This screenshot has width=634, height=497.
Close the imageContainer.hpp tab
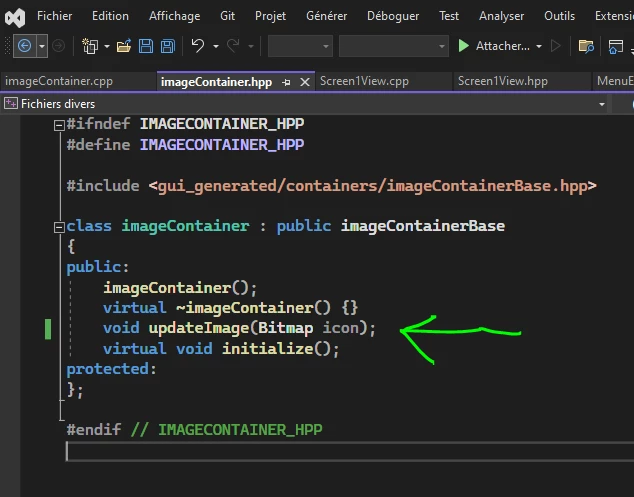(x=305, y=82)
